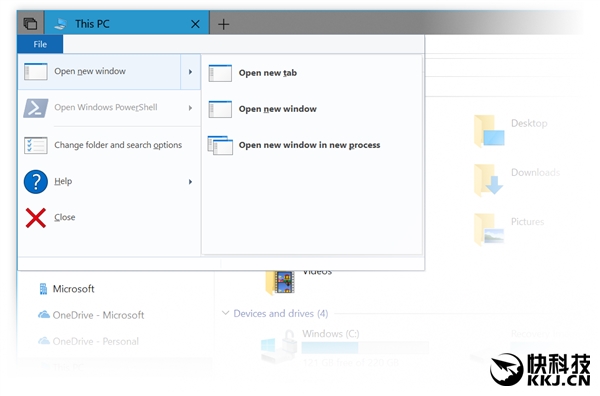
Task: Click the folder options checklist icon
Action: point(36,145)
